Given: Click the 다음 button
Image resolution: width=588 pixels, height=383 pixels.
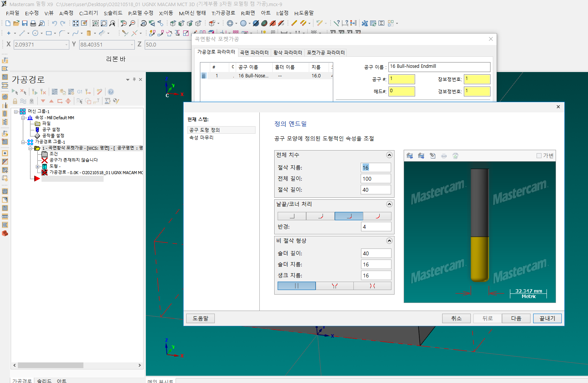Looking at the screenshot, I should pyautogui.click(x=516, y=318).
